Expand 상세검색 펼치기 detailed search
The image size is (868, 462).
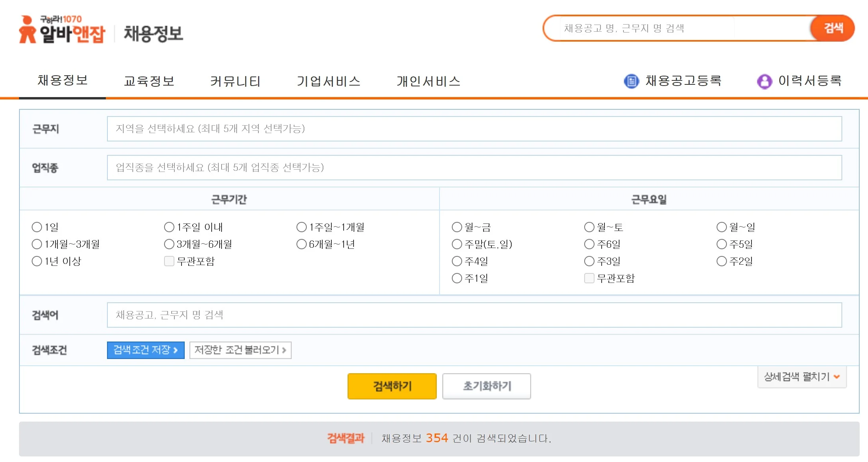(802, 377)
